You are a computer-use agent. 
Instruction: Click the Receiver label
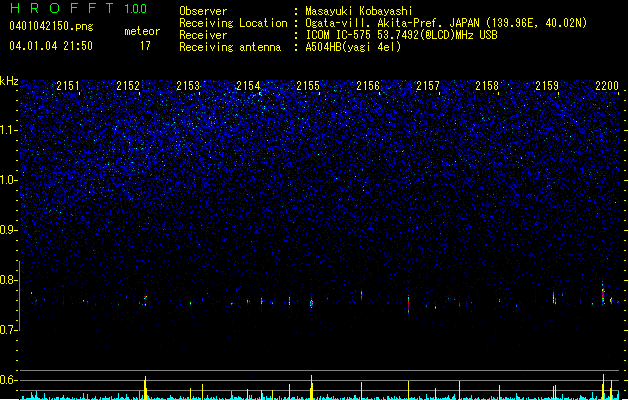[x=203, y=35]
